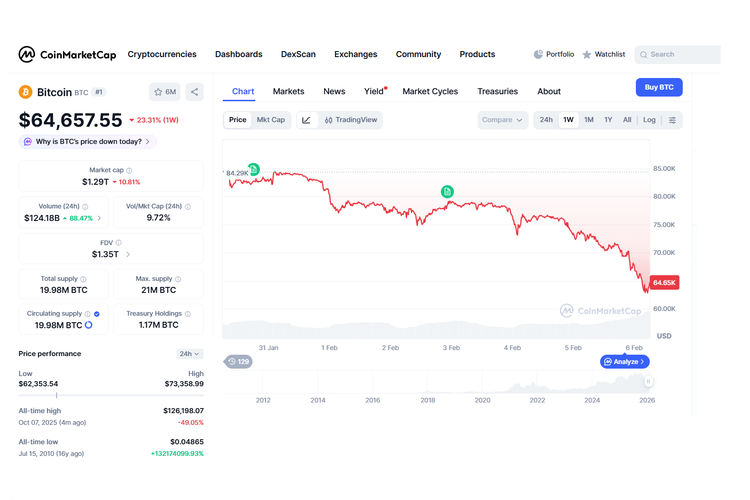The width and height of the screenshot is (750, 500).
Task: Show Vol/Mkt Cap (24h) info icon
Action: pos(188,207)
